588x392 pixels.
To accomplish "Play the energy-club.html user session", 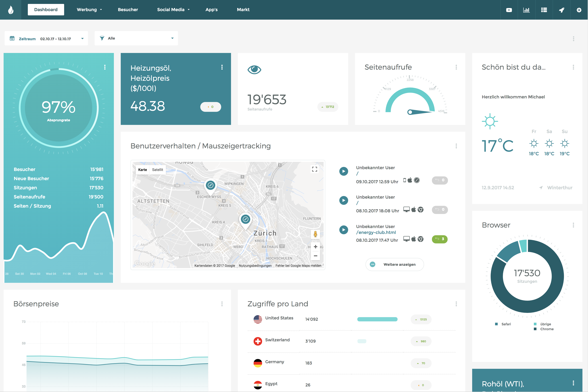I will [x=344, y=230].
